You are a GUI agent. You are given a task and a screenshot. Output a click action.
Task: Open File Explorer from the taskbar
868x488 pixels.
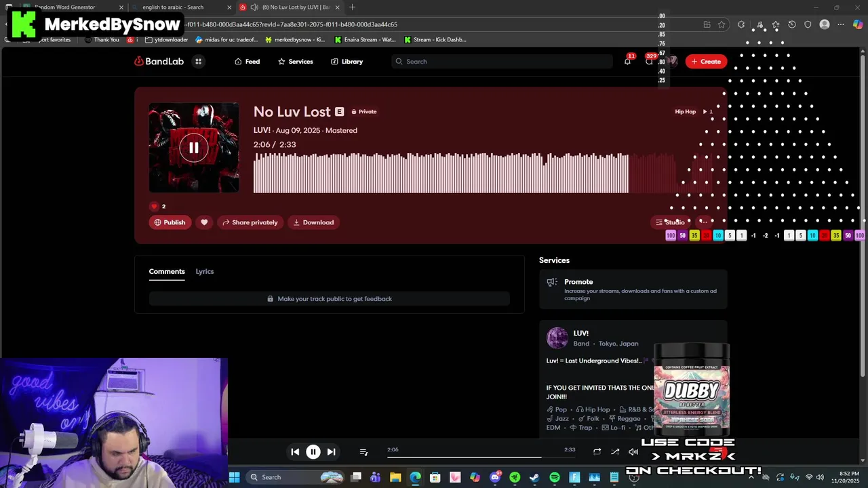[395, 477]
